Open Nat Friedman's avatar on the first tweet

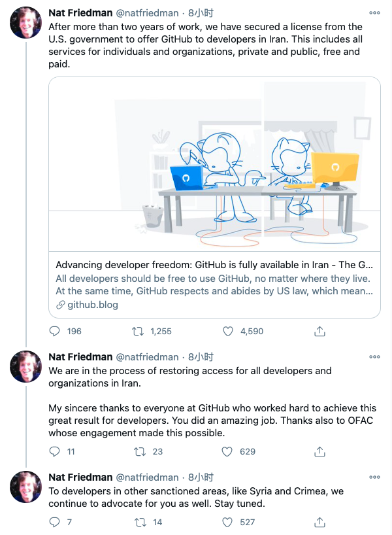click(25, 22)
